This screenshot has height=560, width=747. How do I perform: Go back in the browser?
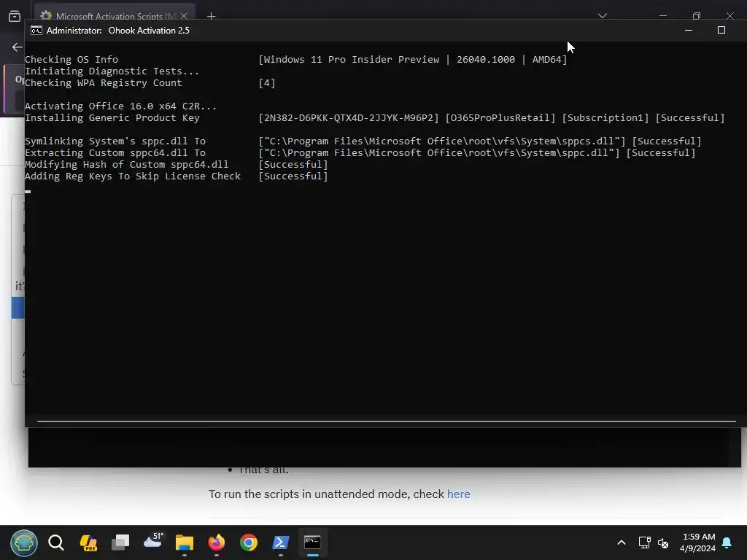tap(18, 47)
